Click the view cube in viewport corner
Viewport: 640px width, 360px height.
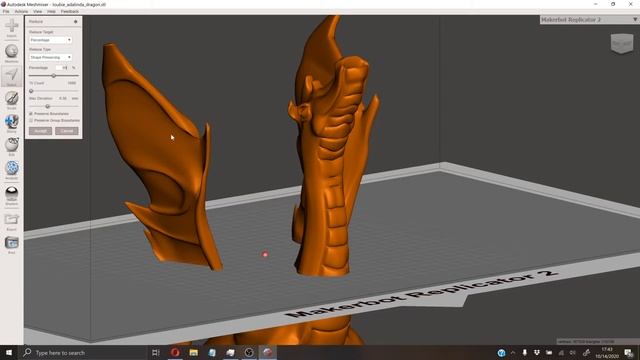622,43
